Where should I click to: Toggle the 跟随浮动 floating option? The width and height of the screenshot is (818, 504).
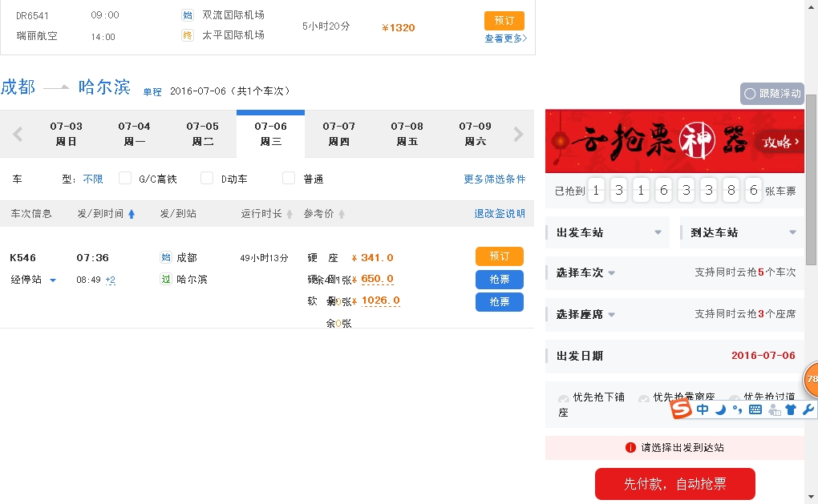(771, 94)
